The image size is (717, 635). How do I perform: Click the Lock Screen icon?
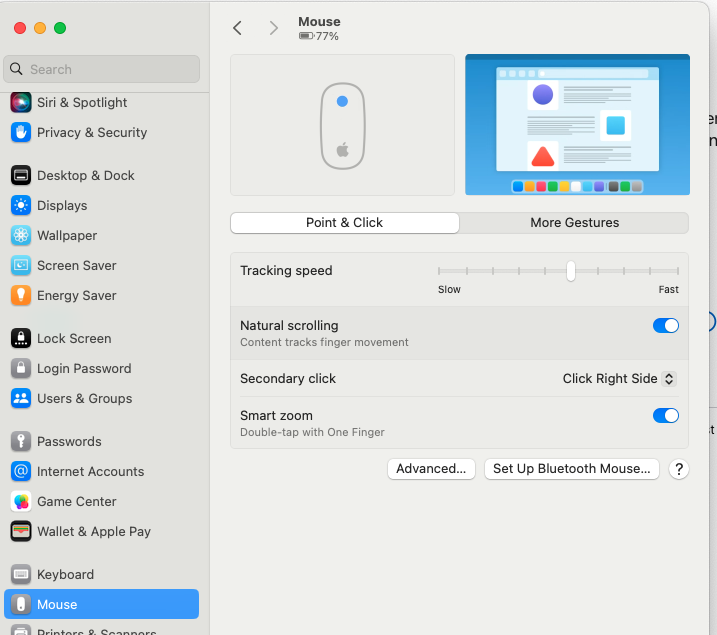pyautogui.click(x=21, y=338)
